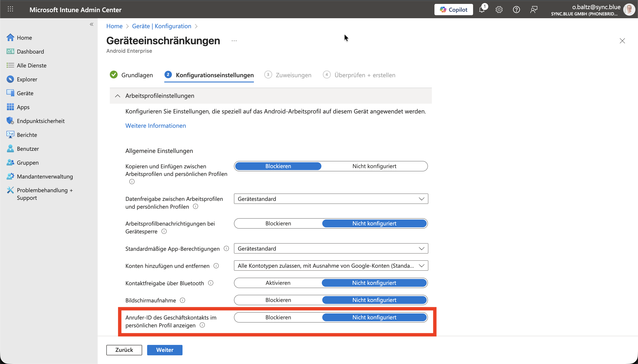
Task: Select Geräte in the sidebar menu
Action: coord(25,93)
